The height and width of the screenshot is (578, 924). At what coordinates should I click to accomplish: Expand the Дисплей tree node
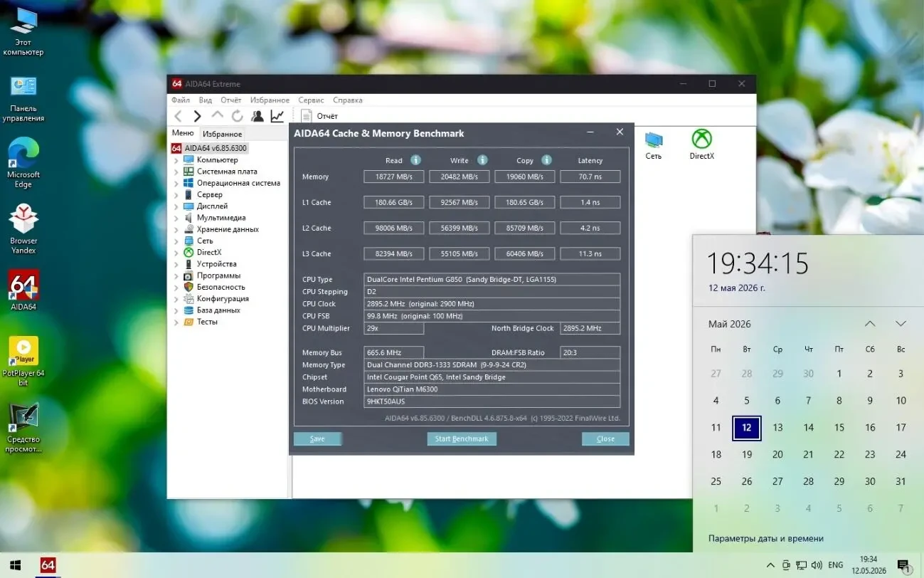click(176, 206)
